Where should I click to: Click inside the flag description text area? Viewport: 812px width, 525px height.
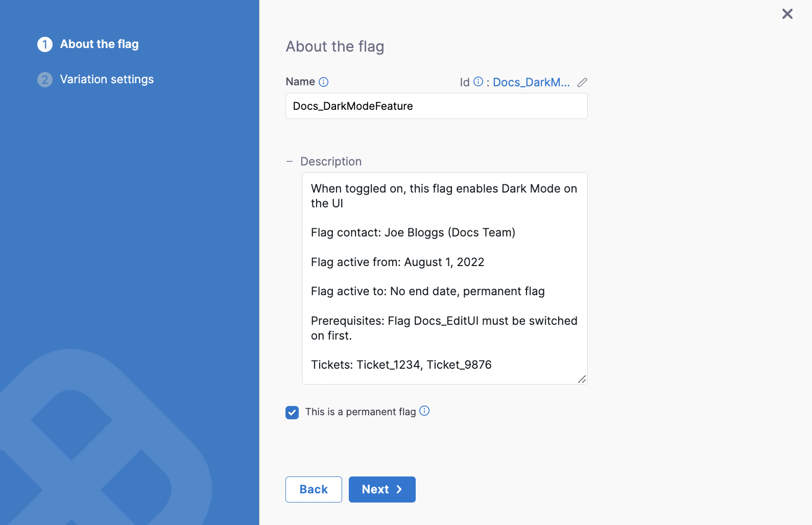[444, 277]
